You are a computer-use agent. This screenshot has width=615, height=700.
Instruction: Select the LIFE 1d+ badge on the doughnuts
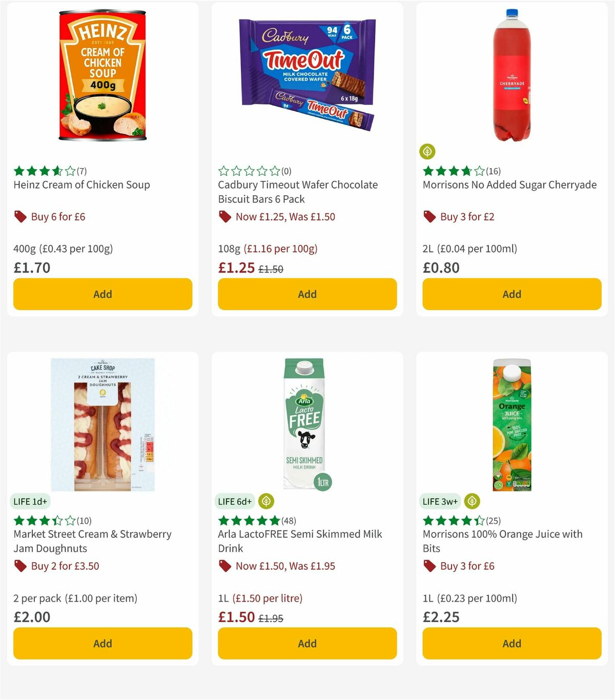click(31, 501)
